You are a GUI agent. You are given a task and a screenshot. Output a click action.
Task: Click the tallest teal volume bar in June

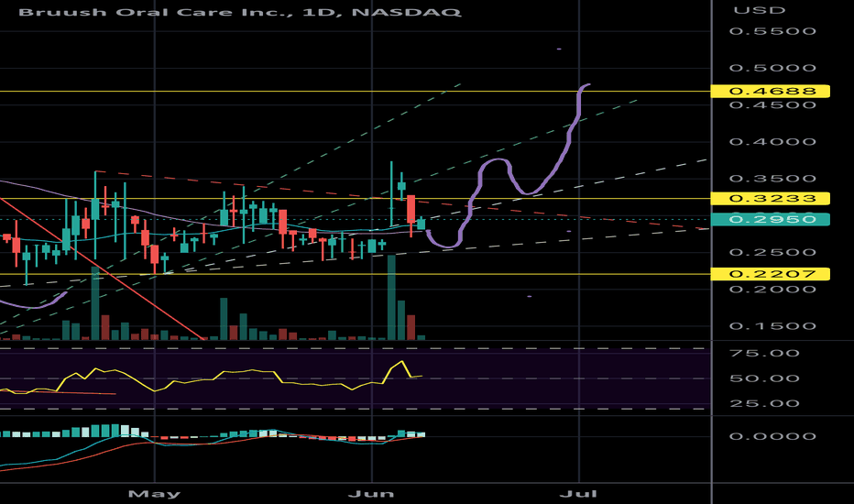pyautogui.click(x=391, y=298)
